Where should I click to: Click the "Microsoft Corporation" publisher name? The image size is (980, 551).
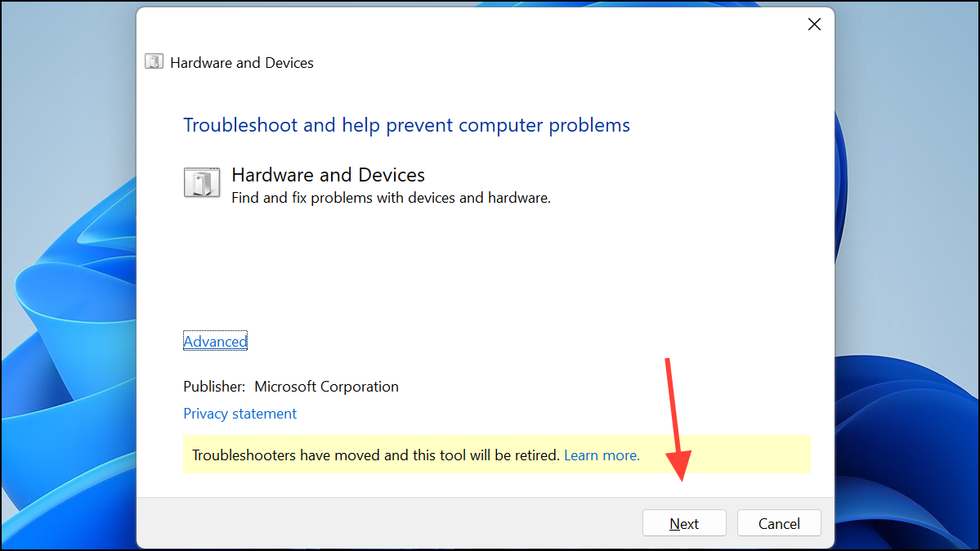326,387
